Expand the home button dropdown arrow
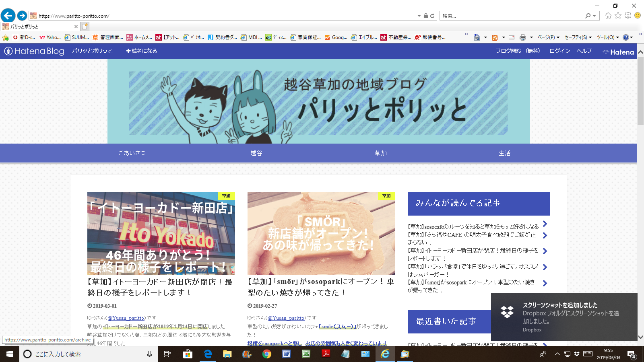Screen dimensions: 644x362 pyautogui.click(x=485, y=37)
